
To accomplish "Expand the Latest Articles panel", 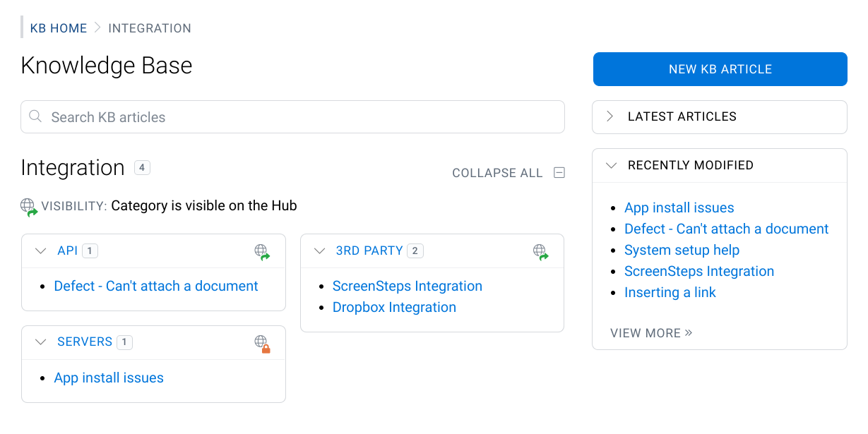I will (611, 116).
